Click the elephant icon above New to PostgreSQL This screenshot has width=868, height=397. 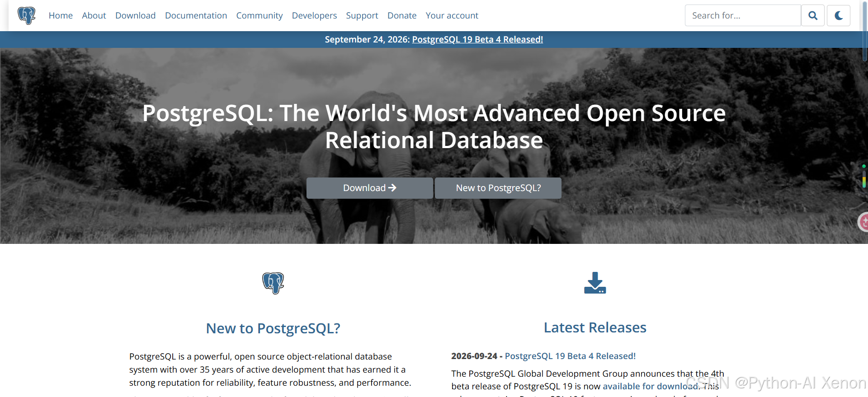[273, 283]
